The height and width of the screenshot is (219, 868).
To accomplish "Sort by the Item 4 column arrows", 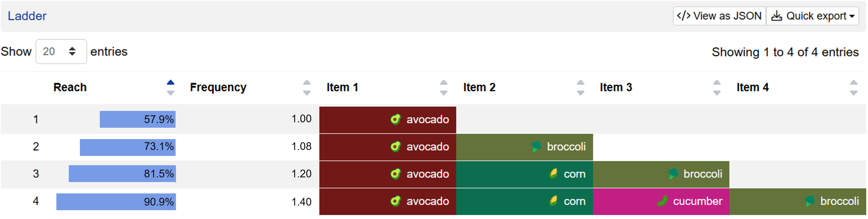I will pyautogui.click(x=853, y=88).
